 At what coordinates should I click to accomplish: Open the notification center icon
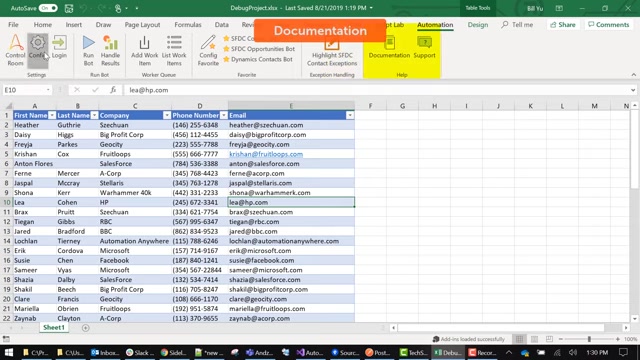tap(623, 352)
